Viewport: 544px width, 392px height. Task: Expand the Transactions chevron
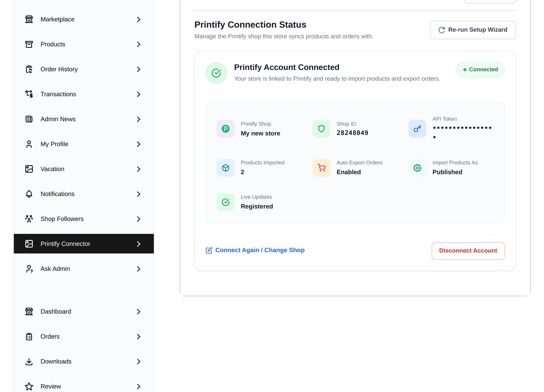pos(138,94)
